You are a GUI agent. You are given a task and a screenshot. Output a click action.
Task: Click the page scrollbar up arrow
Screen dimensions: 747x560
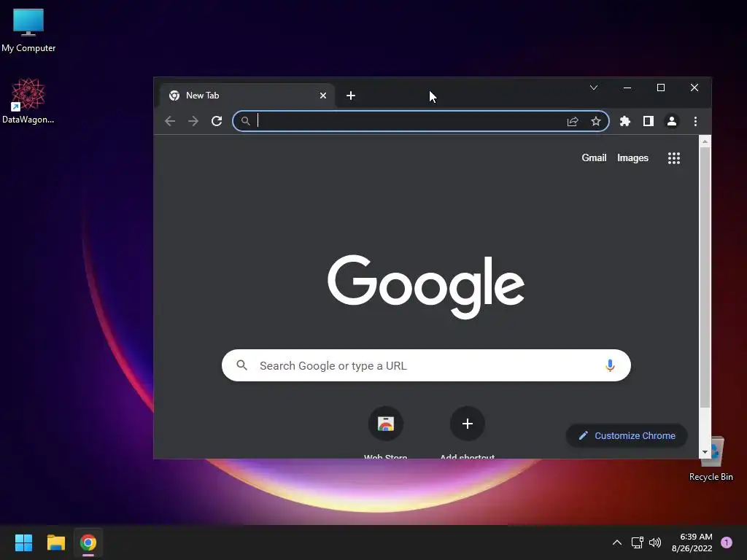705,141
